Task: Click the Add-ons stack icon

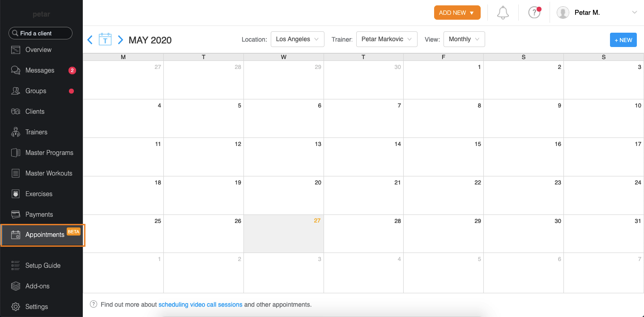Action: coord(16,286)
